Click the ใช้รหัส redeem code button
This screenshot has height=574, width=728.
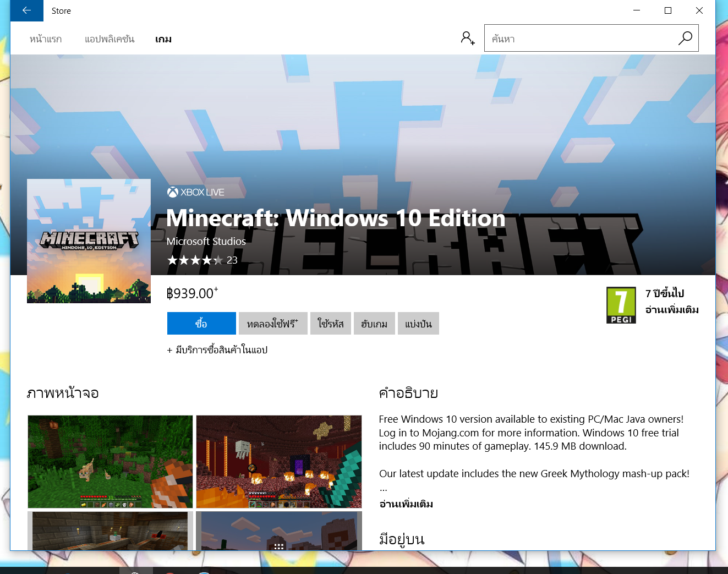331,324
